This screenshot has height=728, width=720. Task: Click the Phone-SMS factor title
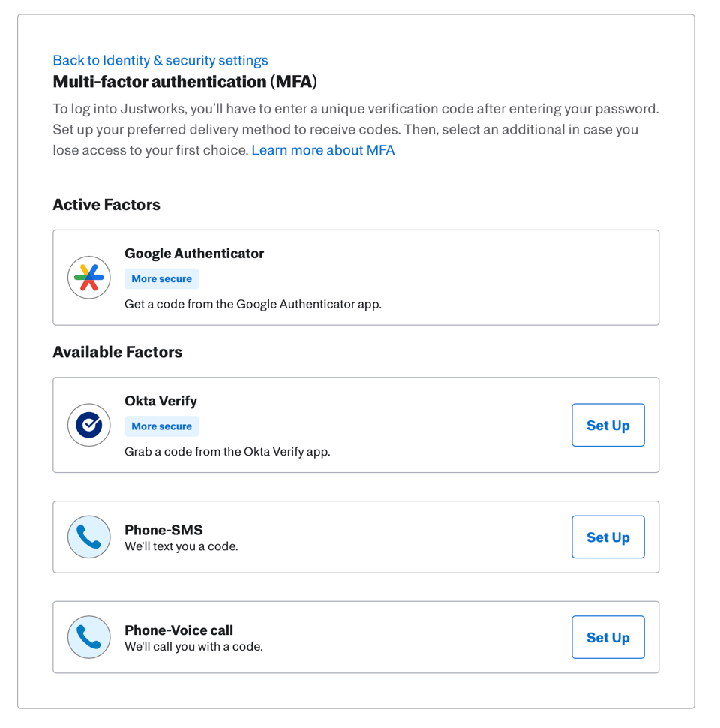click(x=163, y=530)
